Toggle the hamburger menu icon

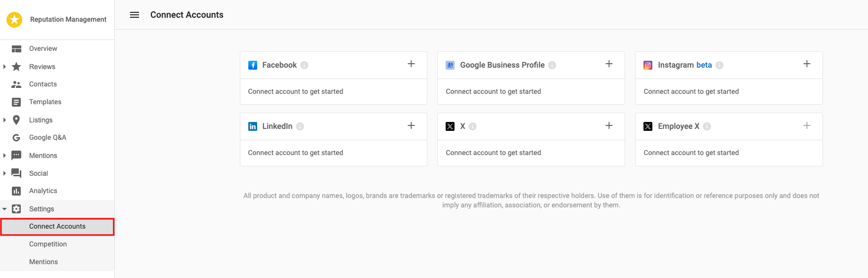click(x=135, y=15)
